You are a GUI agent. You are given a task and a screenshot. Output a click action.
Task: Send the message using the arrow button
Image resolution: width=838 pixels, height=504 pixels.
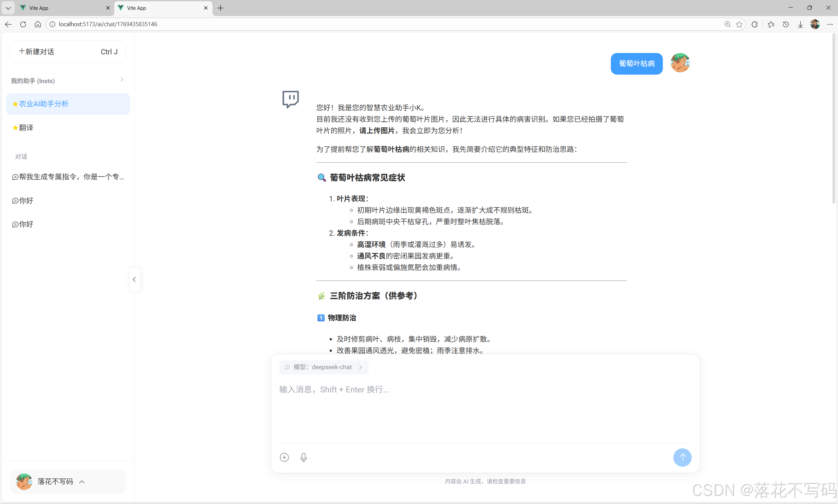683,457
